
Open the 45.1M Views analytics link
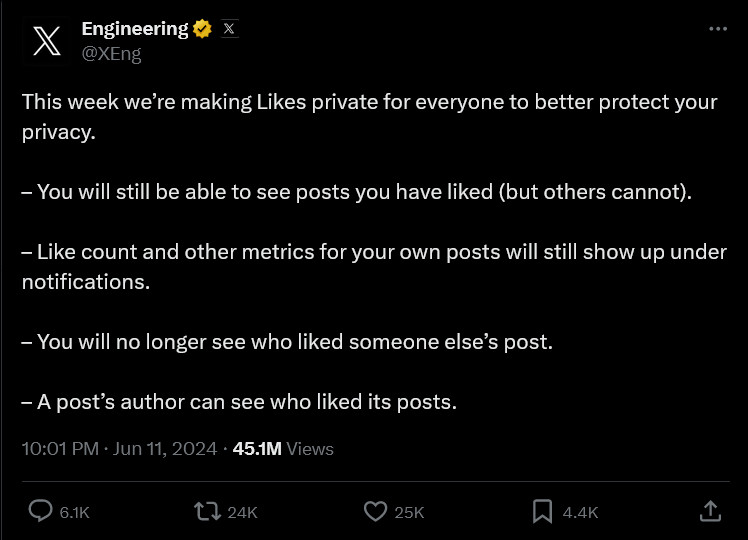pos(283,449)
